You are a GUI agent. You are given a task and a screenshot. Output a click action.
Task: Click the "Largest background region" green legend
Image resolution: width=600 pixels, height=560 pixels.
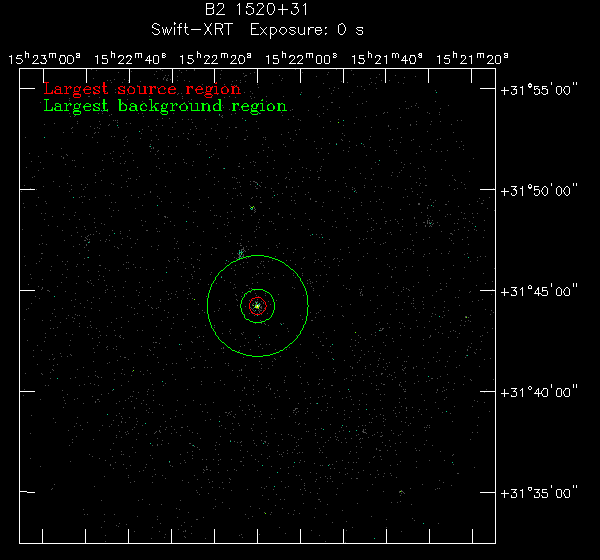(165, 106)
